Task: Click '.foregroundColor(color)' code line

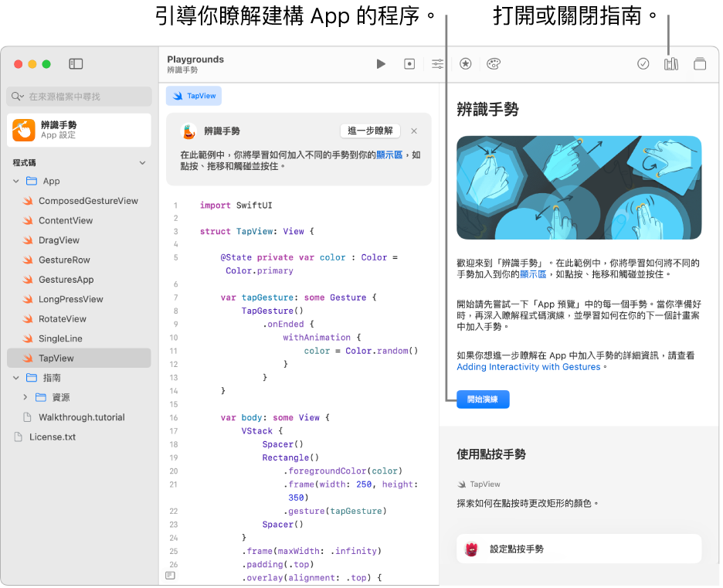Action: [x=343, y=471]
